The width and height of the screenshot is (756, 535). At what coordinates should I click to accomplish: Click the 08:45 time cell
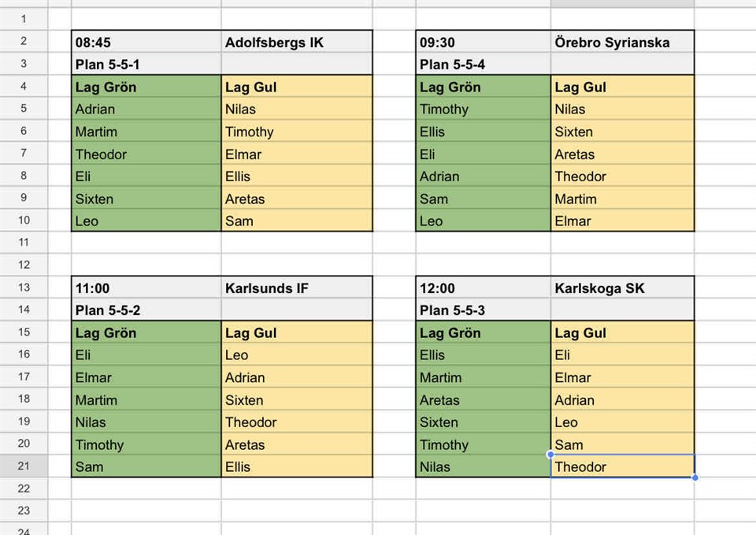[x=146, y=43]
